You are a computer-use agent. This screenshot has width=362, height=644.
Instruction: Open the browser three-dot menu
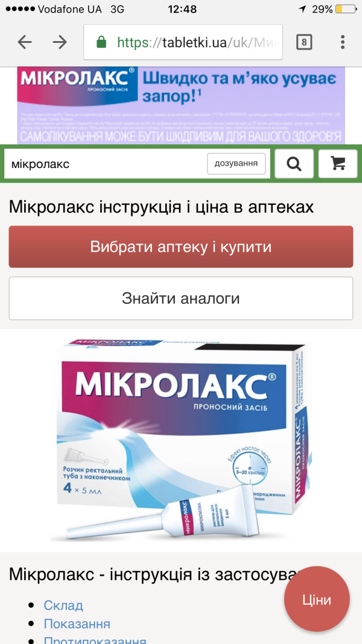tap(343, 42)
